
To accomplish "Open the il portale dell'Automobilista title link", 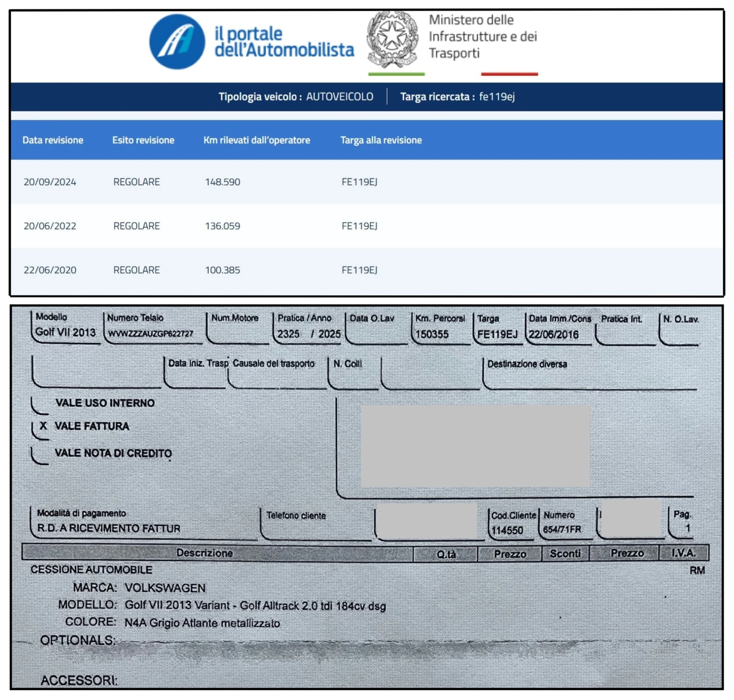I will [x=284, y=42].
